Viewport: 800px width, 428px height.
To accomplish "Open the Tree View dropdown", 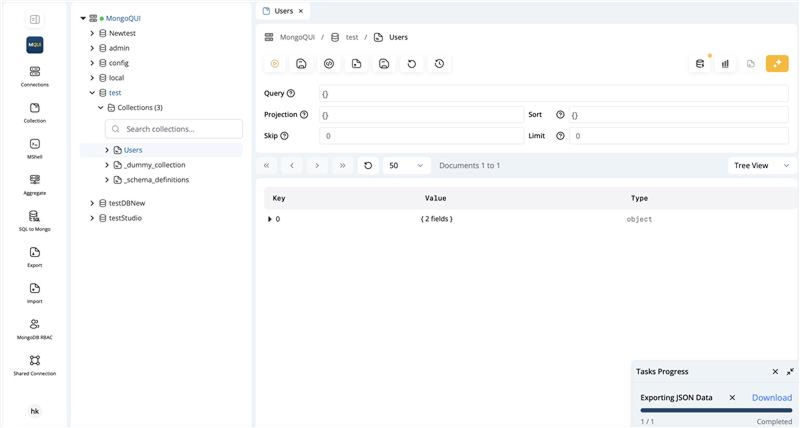I will pyautogui.click(x=761, y=165).
